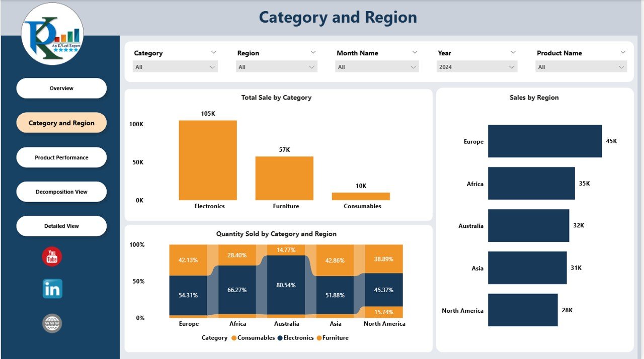Click the 35K Africa data label

pyautogui.click(x=584, y=184)
